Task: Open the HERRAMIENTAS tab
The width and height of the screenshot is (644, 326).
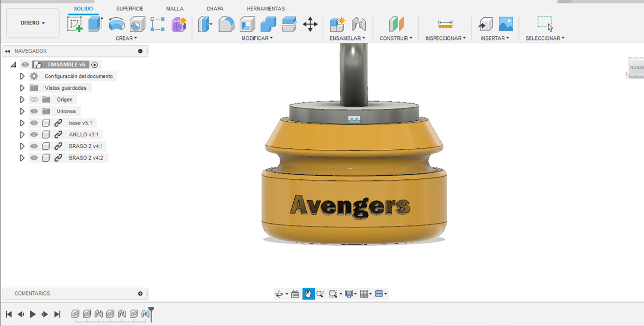Action: [x=266, y=9]
